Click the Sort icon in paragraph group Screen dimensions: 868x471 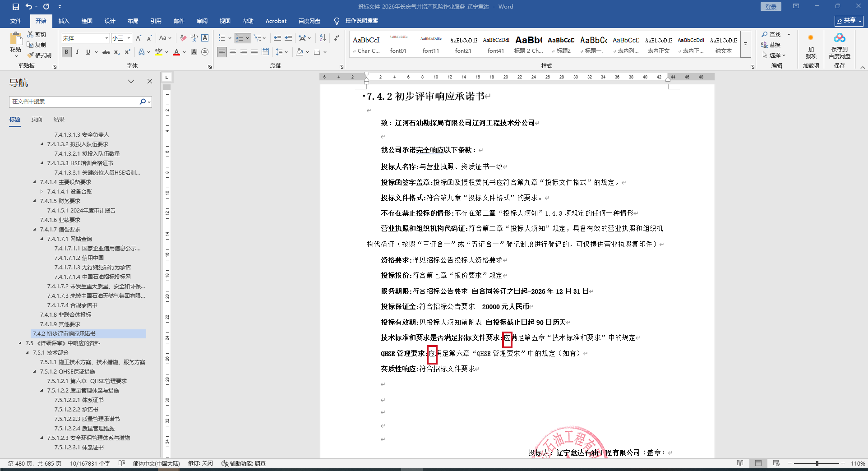(323, 38)
